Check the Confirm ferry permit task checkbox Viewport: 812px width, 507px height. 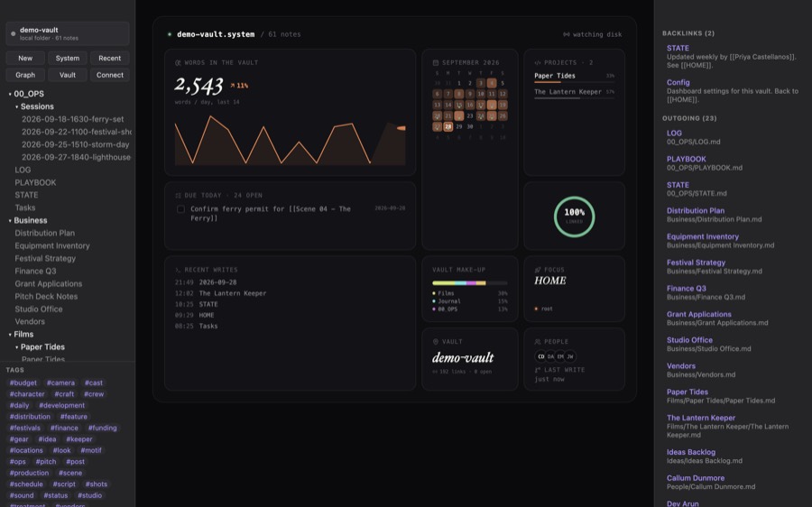point(180,209)
